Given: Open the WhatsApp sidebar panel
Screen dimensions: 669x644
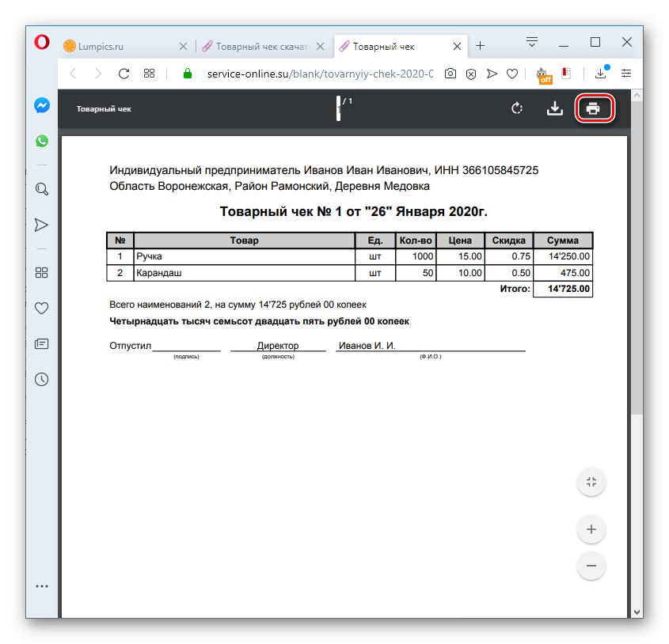Looking at the screenshot, I should point(42,141).
